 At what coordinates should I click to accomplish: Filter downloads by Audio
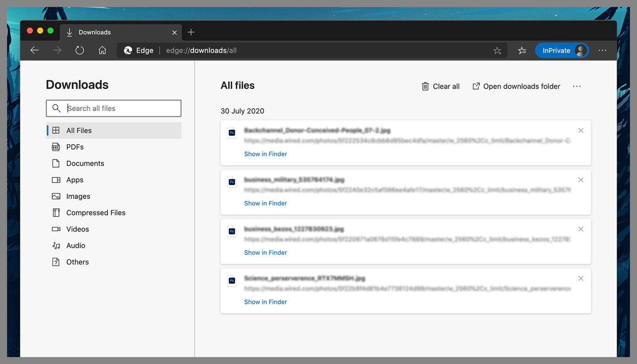click(114, 245)
